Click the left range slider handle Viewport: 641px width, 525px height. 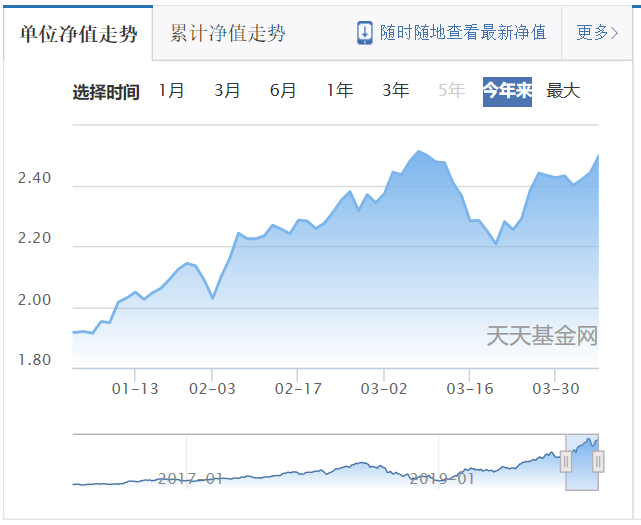(566, 462)
